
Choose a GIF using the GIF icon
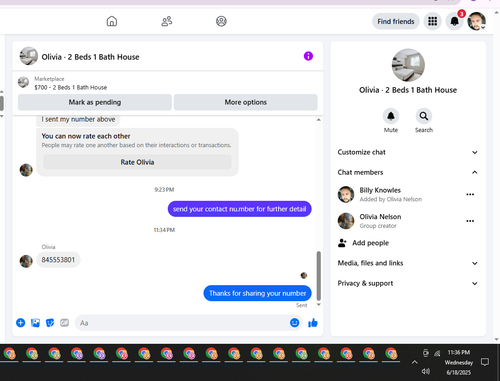tap(64, 323)
